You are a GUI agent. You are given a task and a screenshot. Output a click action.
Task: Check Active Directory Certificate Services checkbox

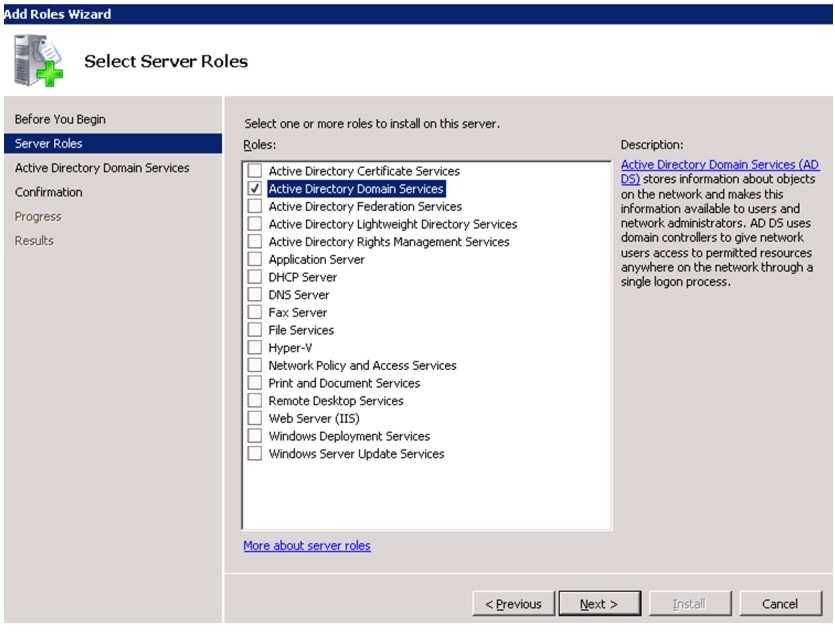click(255, 170)
